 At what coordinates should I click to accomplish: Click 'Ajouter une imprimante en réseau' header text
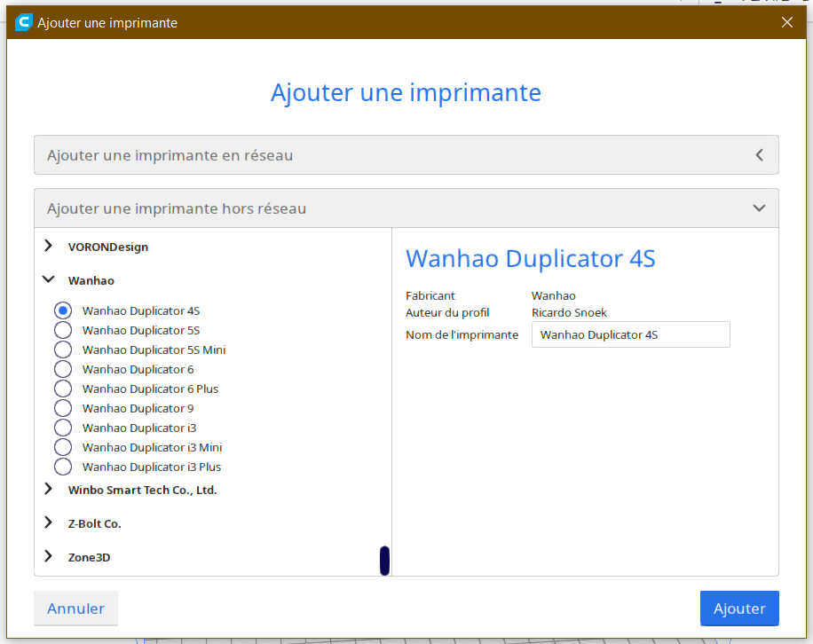click(x=170, y=155)
